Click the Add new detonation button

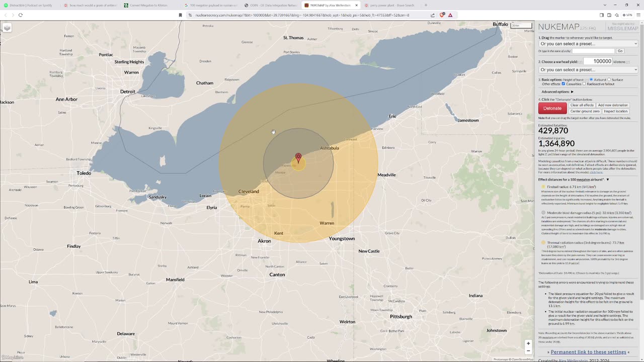[x=613, y=105]
